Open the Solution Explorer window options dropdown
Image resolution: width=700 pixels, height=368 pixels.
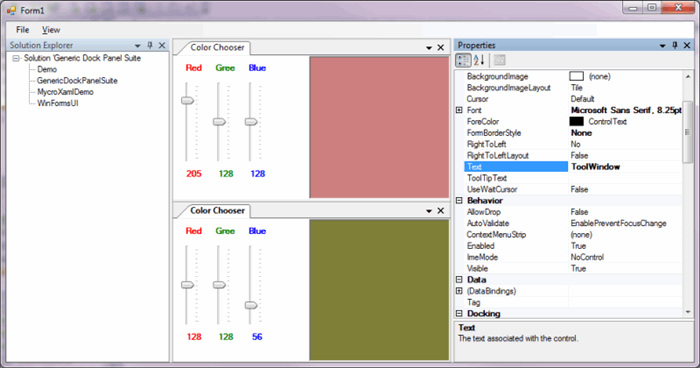(138, 46)
